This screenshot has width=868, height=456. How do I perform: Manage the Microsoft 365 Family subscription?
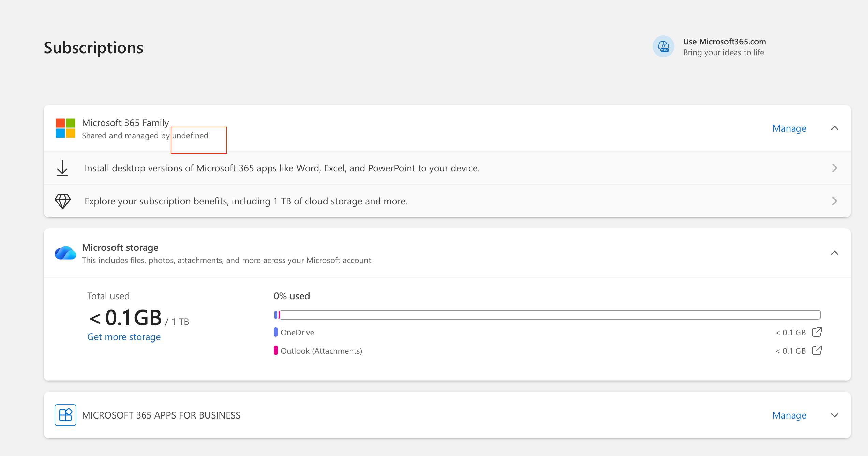789,128
